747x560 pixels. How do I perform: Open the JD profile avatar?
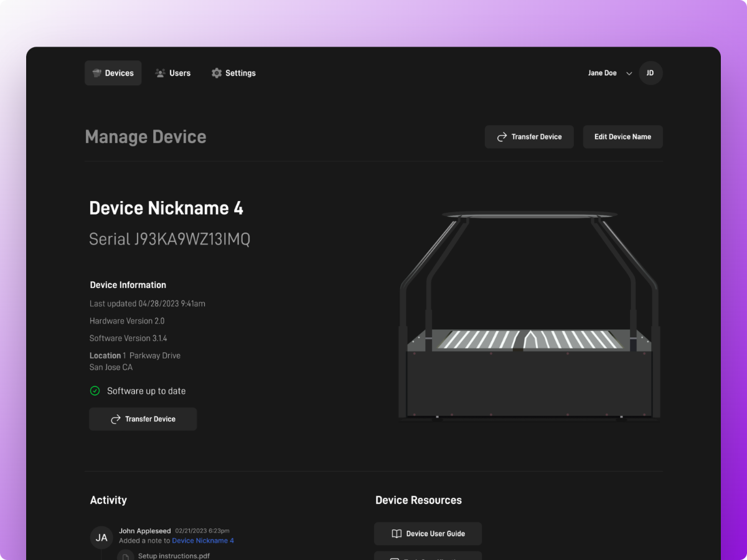tap(650, 73)
